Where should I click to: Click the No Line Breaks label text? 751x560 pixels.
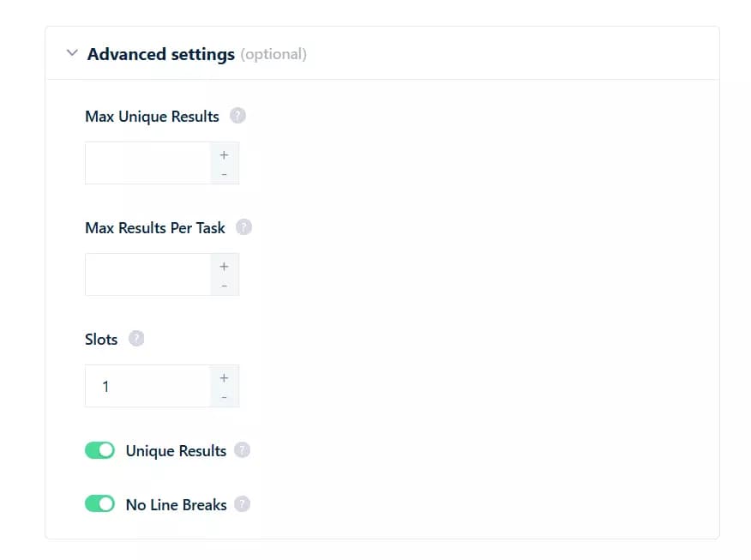(x=176, y=505)
